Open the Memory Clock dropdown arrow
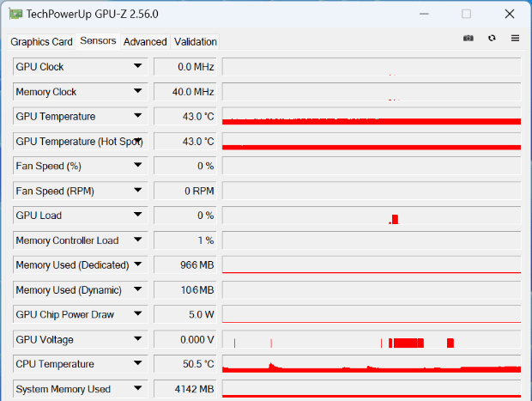This screenshot has width=532, height=401. [x=138, y=91]
